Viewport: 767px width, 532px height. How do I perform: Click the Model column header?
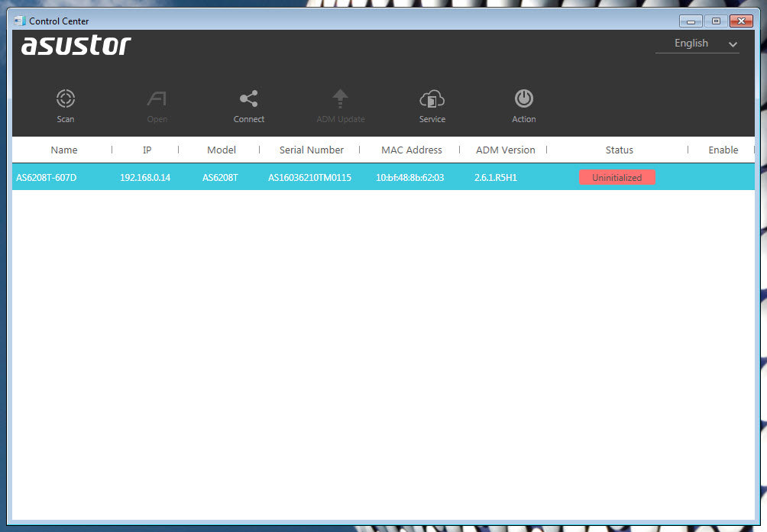click(222, 150)
